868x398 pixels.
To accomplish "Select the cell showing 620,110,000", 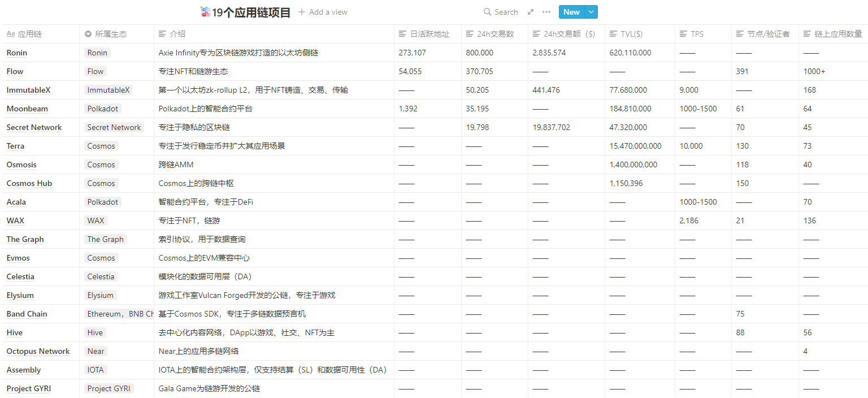I will pos(640,53).
